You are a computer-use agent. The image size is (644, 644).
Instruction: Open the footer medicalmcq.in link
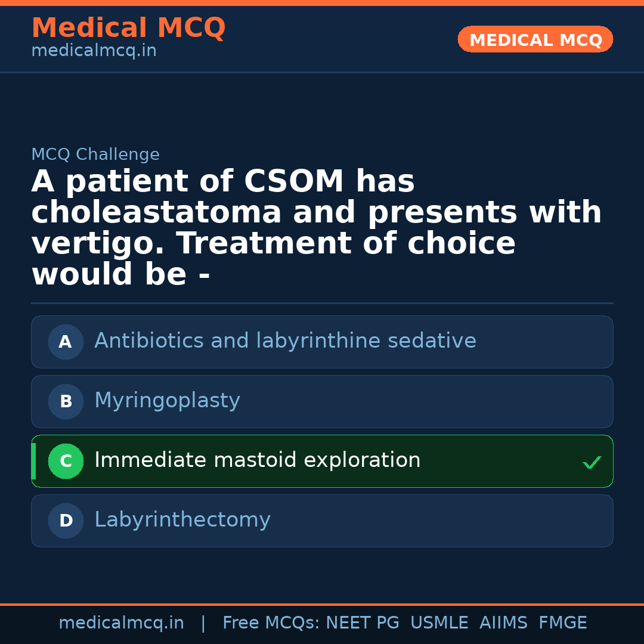(121, 623)
